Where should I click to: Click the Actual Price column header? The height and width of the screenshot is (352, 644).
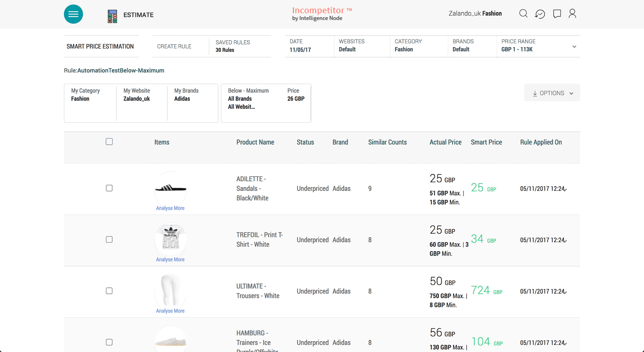(445, 142)
